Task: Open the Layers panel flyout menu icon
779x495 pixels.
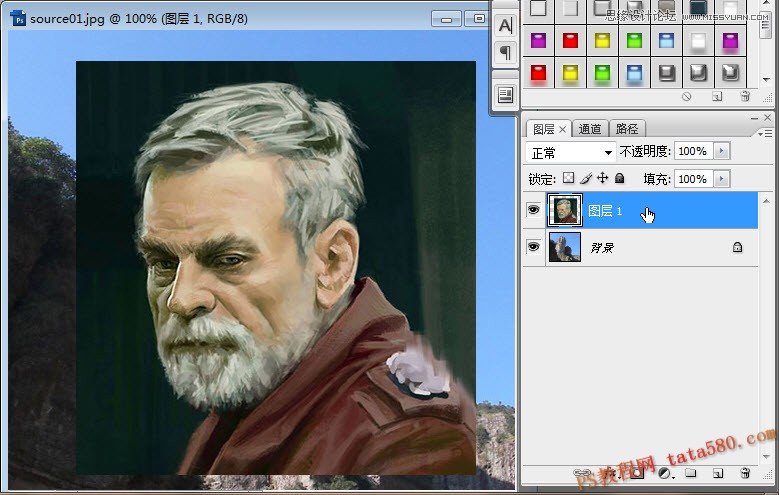Action: 767,133
